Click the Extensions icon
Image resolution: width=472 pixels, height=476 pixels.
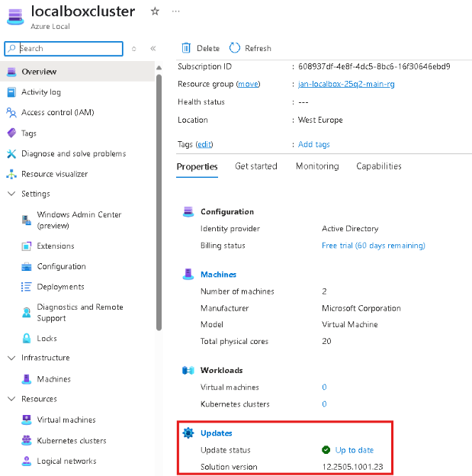coord(27,246)
